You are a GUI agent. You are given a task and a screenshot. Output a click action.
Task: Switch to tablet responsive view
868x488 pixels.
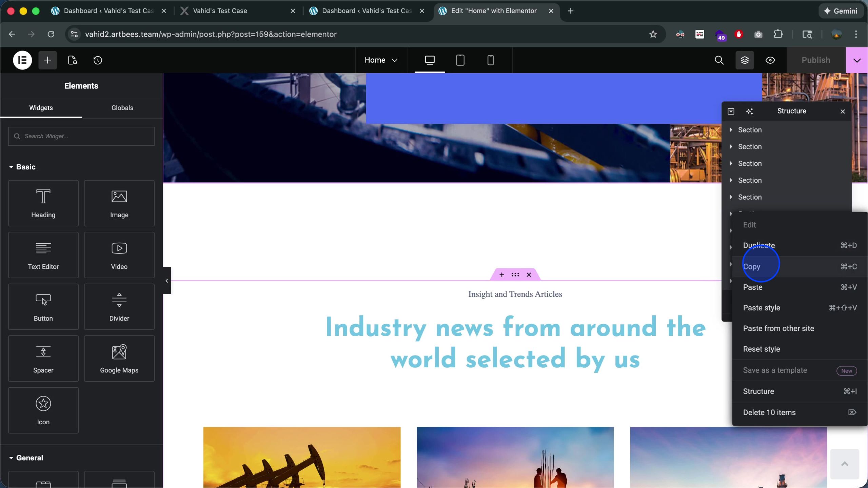coord(460,60)
